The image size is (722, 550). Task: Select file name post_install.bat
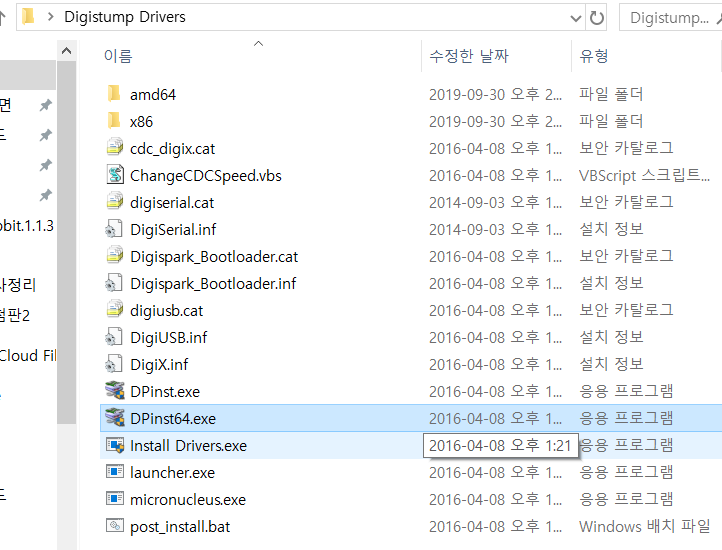click(x=180, y=527)
